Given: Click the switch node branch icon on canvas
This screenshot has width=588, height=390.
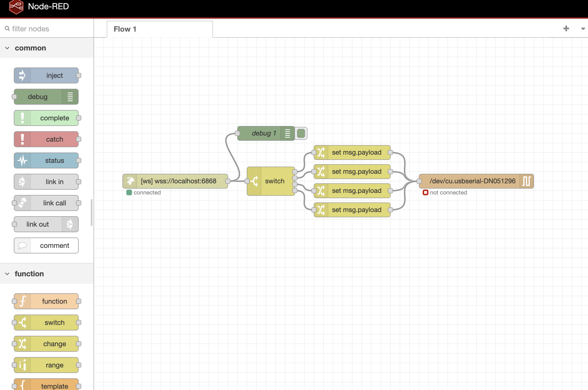Looking at the screenshot, I should pyautogui.click(x=254, y=181).
